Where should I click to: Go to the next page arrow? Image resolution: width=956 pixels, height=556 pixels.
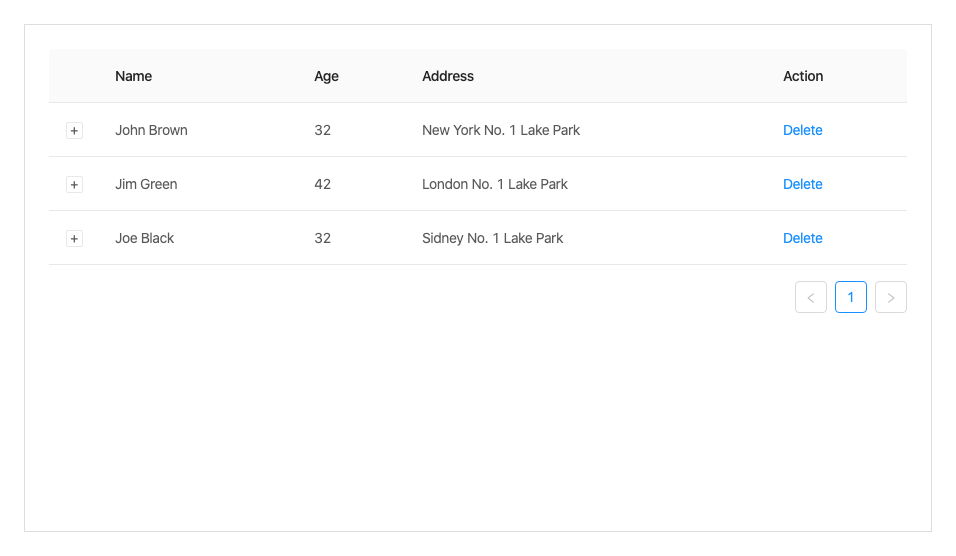[891, 297]
